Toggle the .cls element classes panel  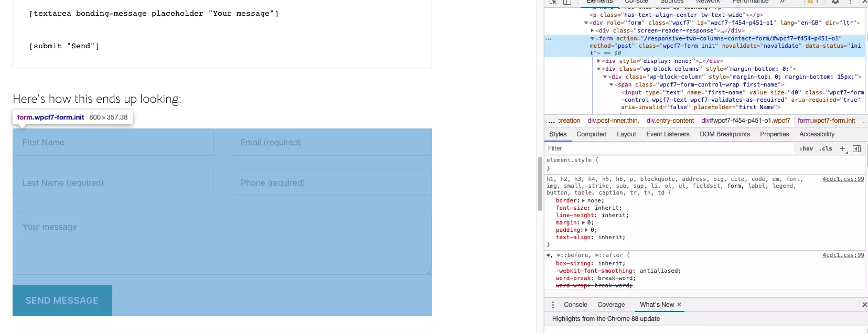click(827, 148)
